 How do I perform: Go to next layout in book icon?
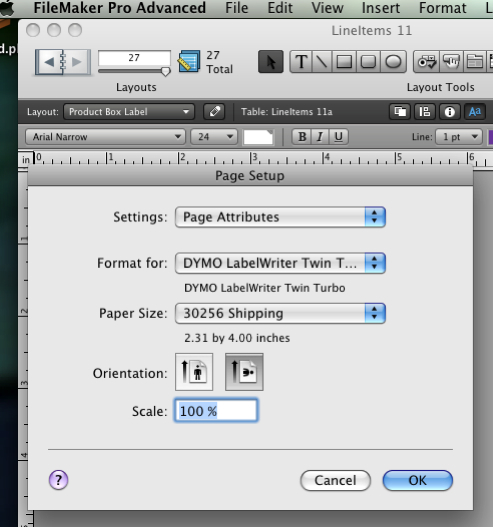point(77,62)
